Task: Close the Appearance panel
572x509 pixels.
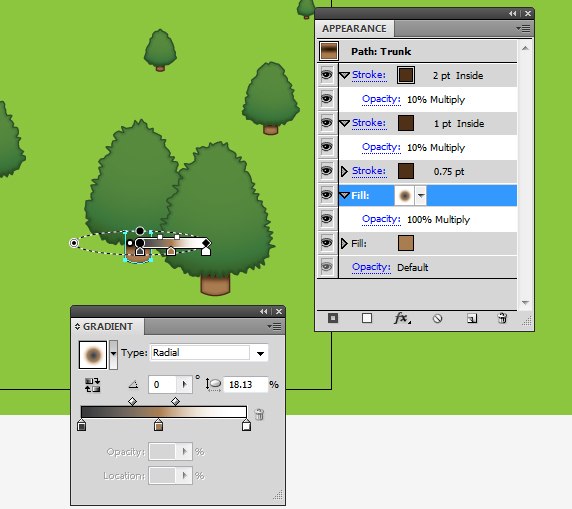Action: pos(528,14)
